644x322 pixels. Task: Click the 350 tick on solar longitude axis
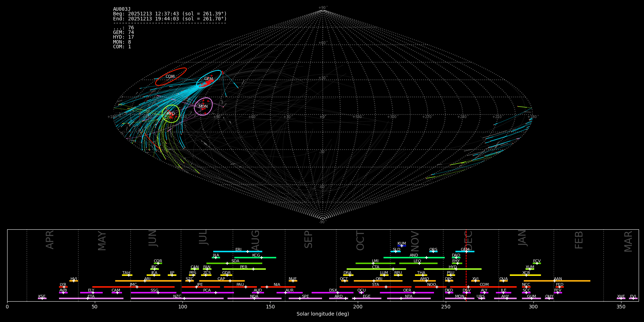(621, 307)
